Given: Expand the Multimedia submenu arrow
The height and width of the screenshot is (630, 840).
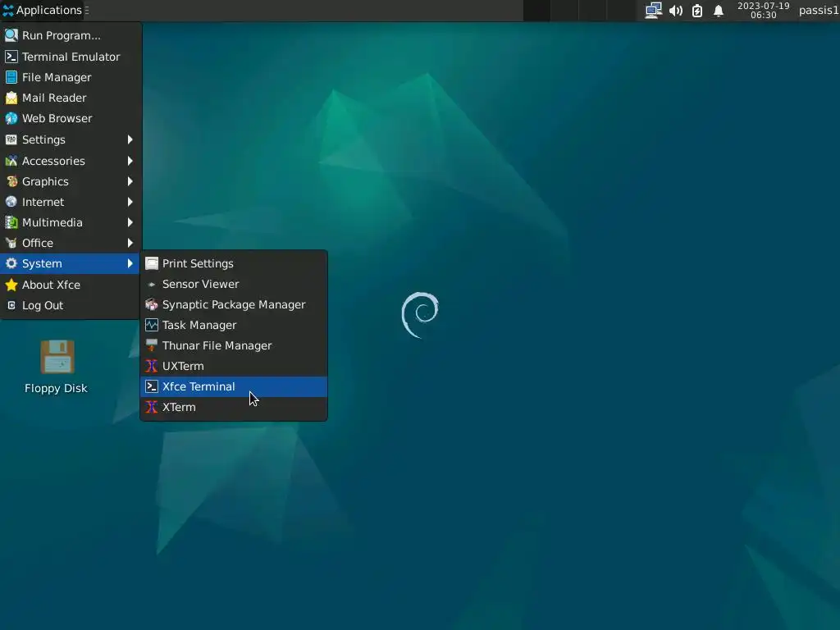Looking at the screenshot, I should (130, 222).
